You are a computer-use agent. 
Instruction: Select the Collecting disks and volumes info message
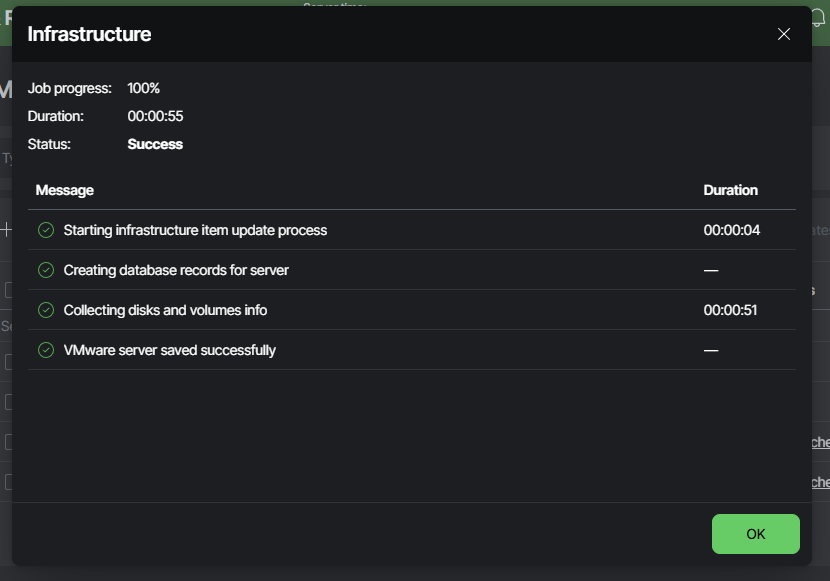pos(165,310)
